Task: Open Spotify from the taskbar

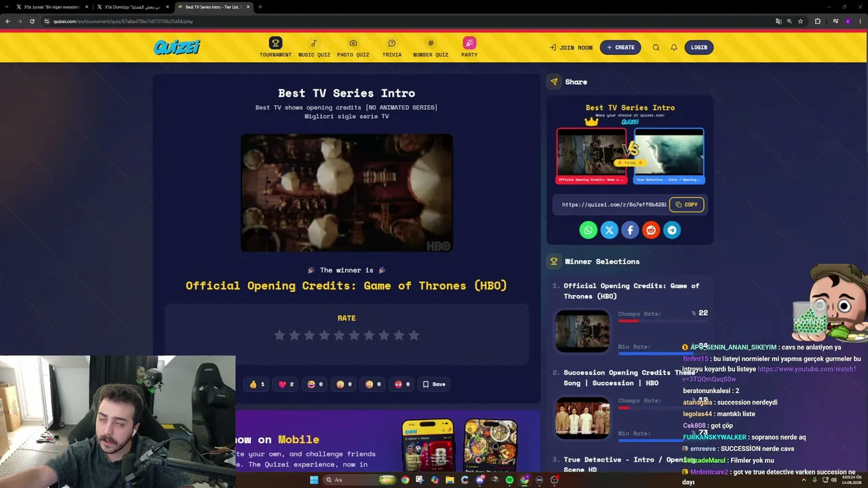Action: pos(509,480)
